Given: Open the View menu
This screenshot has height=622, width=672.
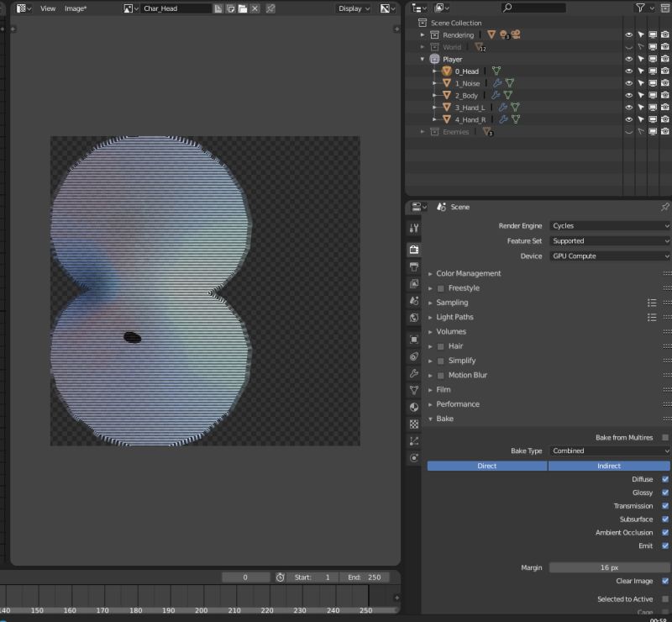Looking at the screenshot, I should tap(47, 8).
